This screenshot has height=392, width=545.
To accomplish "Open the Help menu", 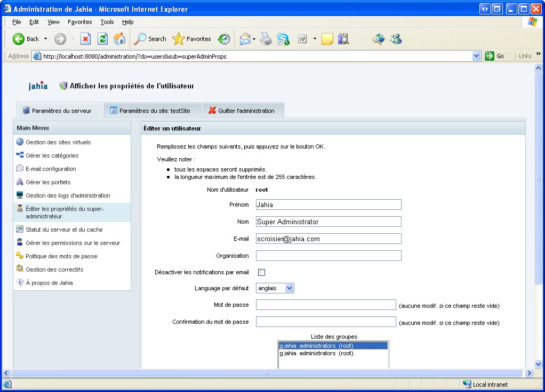I will (127, 22).
